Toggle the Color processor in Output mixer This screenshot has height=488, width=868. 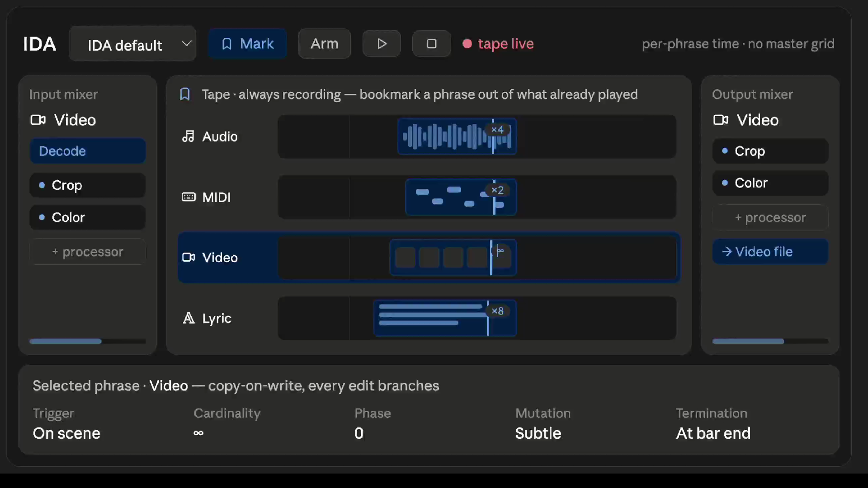pyautogui.click(x=770, y=183)
